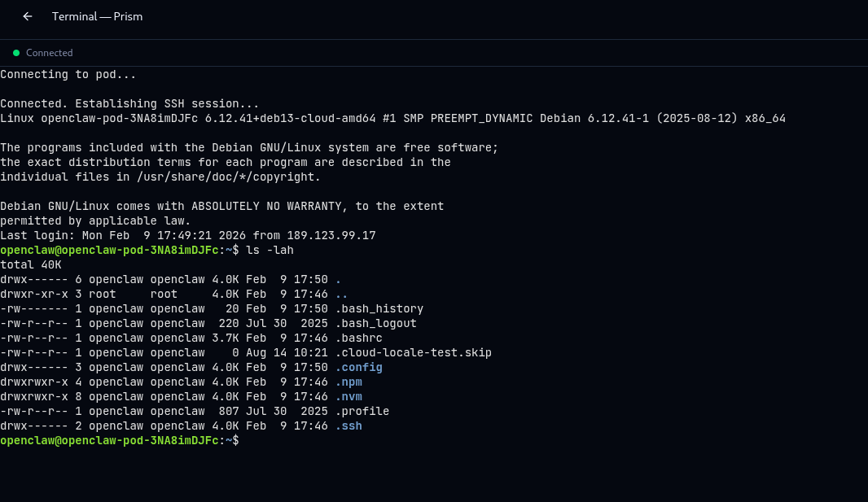Click the total 40K output line

point(30,264)
